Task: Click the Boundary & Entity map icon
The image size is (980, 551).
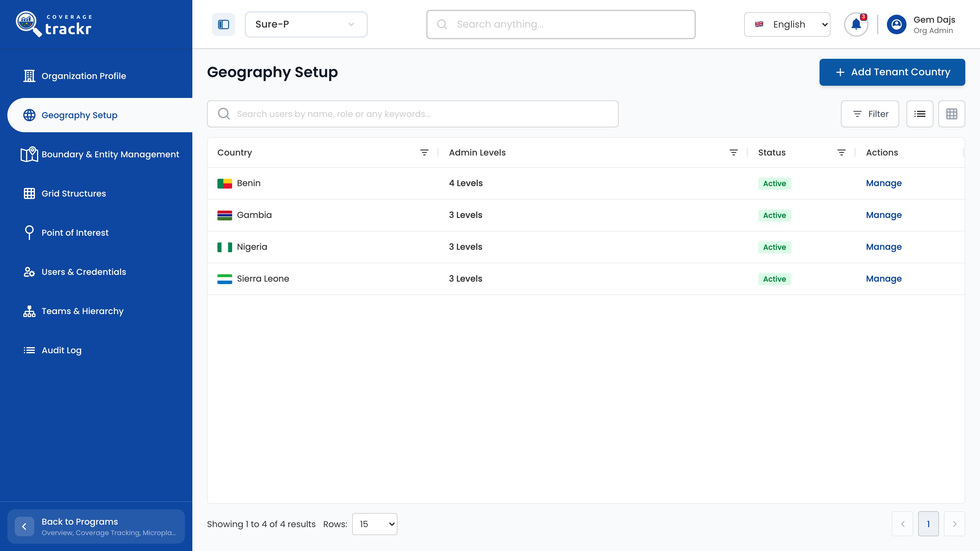Action: (29, 154)
